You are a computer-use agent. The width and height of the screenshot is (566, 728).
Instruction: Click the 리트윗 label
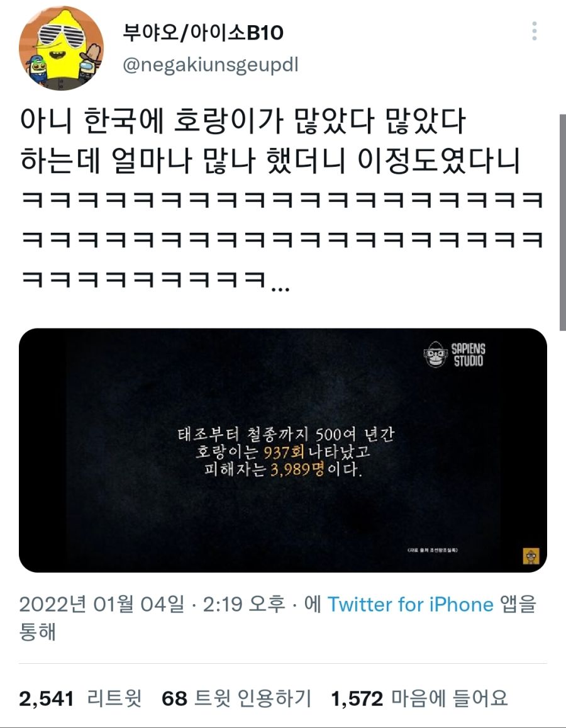[114, 699]
